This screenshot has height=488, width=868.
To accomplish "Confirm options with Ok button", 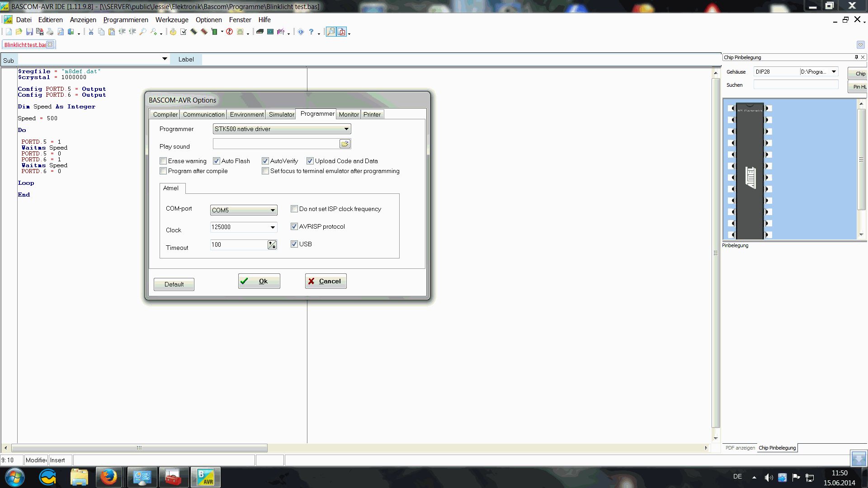I will 259,281.
